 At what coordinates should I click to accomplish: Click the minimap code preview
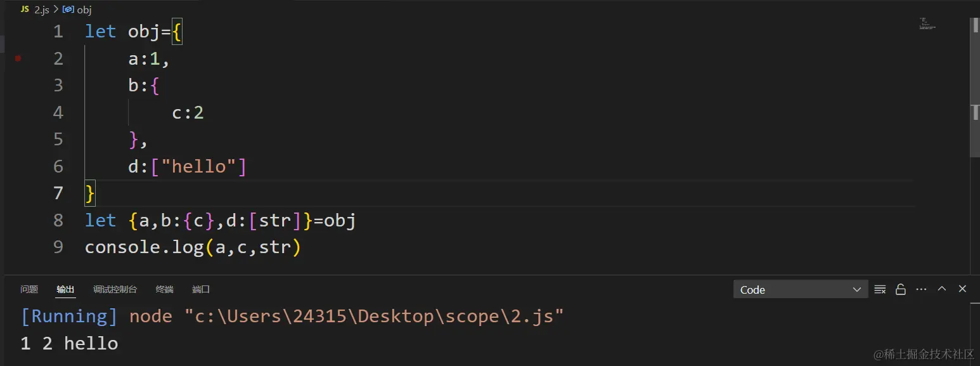(x=927, y=24)
